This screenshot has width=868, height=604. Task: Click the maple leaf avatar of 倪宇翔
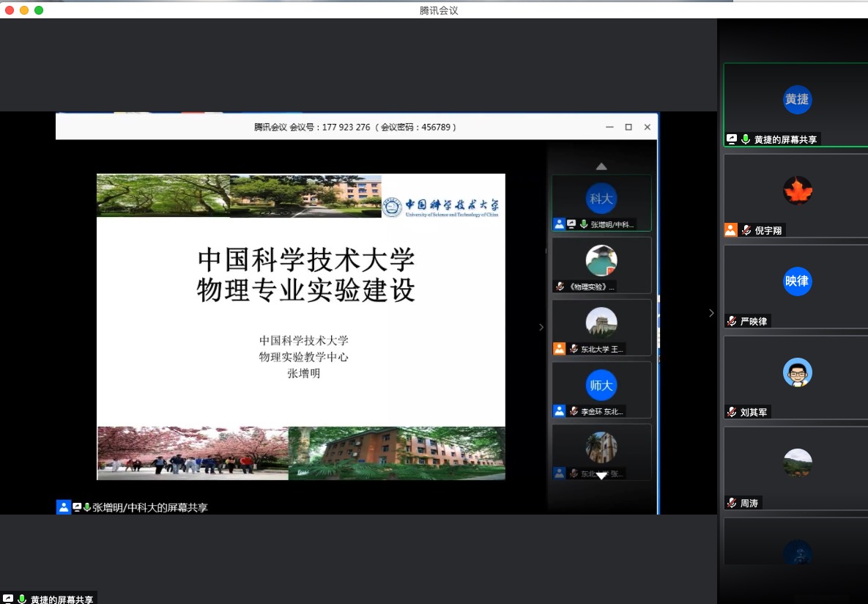[x=797, y=191]
